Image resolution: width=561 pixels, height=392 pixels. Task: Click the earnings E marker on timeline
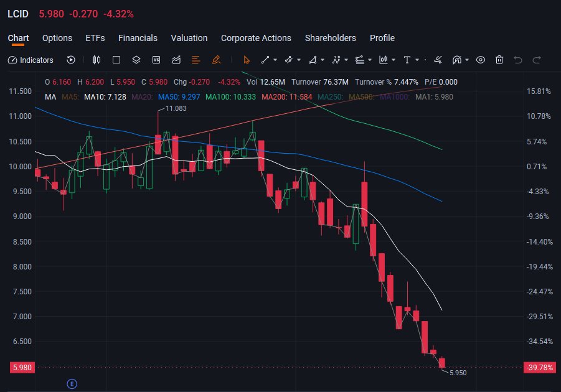(72, 384)
